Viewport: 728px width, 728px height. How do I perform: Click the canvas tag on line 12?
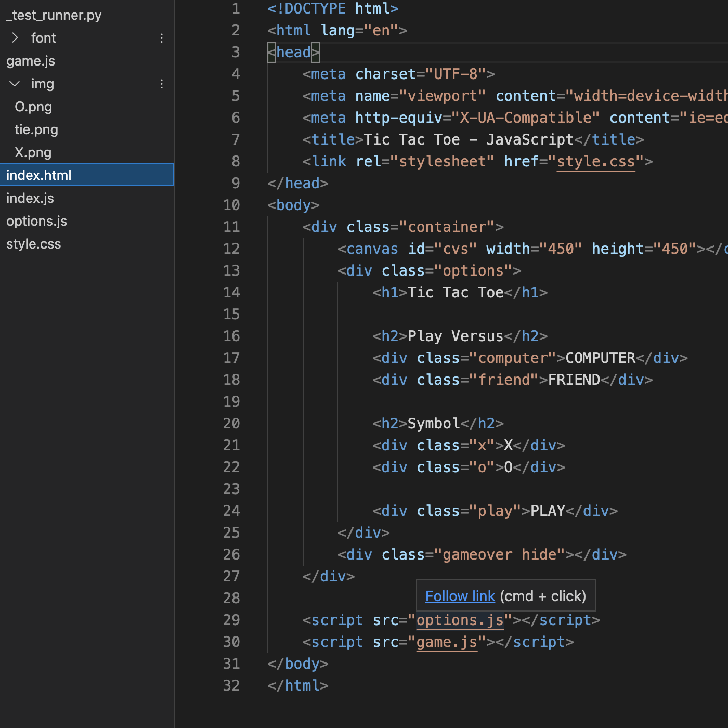point(372,249)
